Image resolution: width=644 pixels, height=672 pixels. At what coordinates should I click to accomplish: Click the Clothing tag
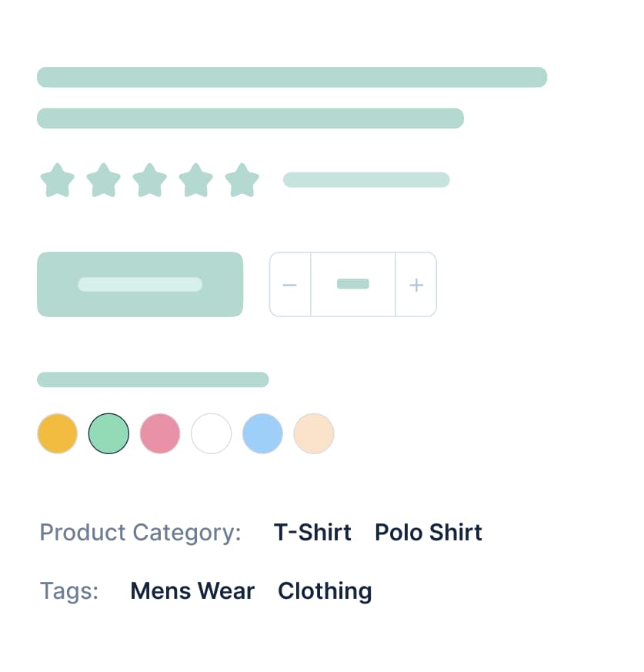[325, 591]
